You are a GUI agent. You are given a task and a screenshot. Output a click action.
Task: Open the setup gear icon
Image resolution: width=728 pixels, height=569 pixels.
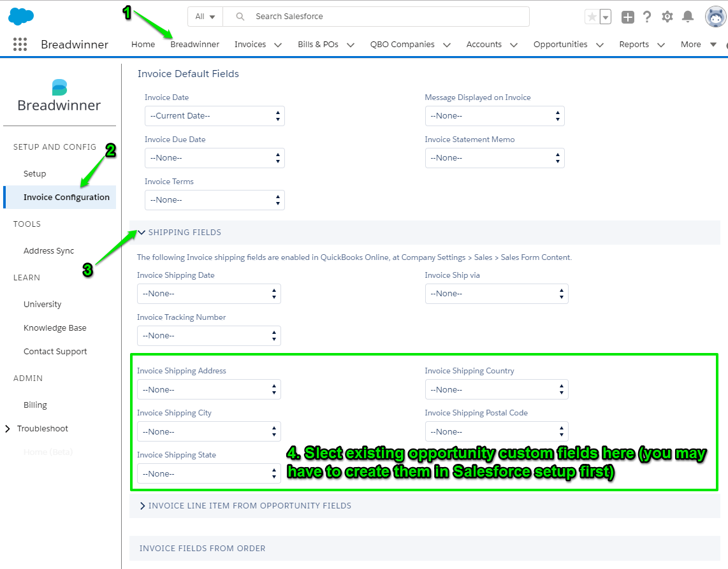click(x=667, y=17)
